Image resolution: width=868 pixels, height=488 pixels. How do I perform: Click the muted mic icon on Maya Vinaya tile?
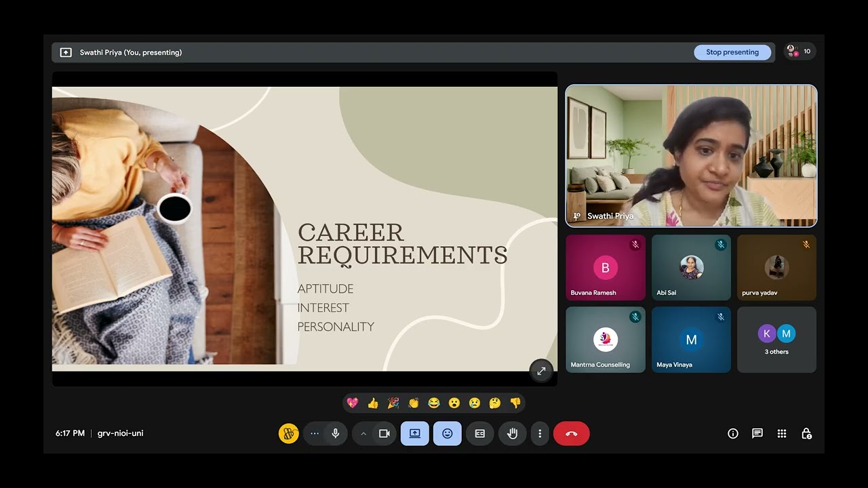(x=721, y=317)
